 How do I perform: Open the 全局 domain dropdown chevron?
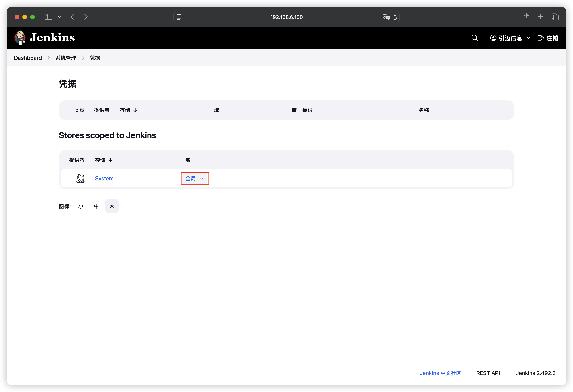[x=202, y=178]
